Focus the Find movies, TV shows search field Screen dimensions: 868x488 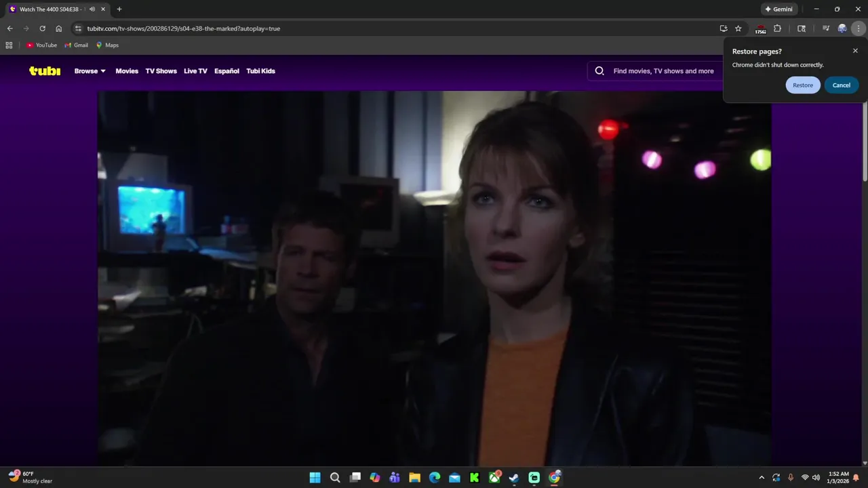pyautogui.click(x=663, y=70)
